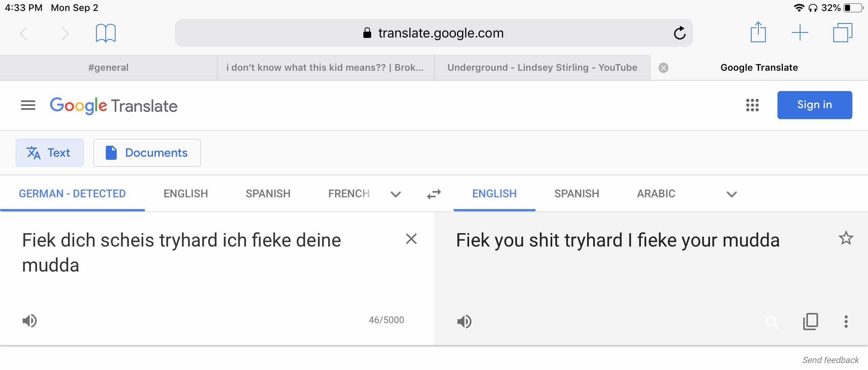Open the Google apps grid
The height and width of the screenshot is (370, 868).
pos(752,105)
